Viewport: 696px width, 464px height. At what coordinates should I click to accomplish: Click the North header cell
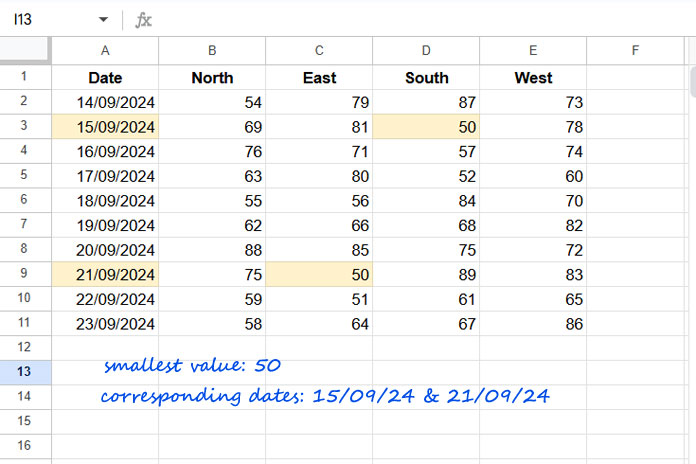coord(212,78)
